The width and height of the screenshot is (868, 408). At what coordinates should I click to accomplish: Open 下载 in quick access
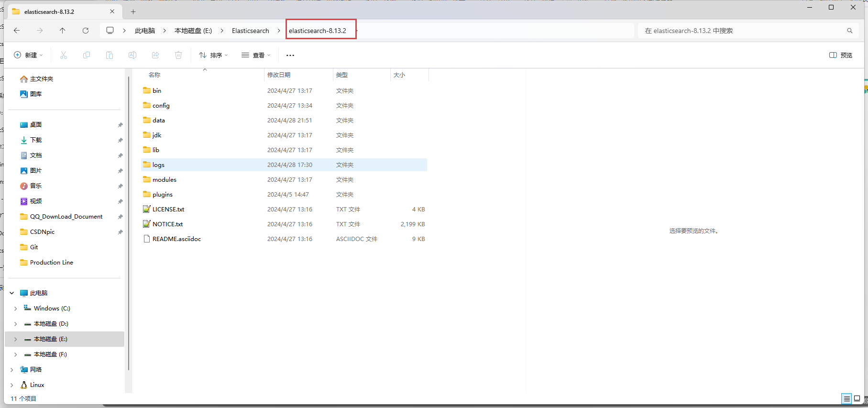point(31,140)
